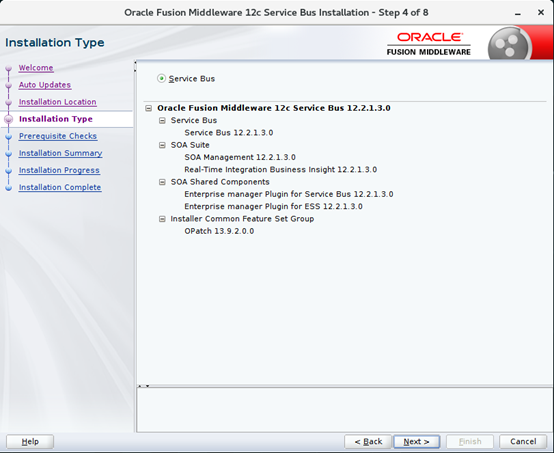The width and height of the screenshot is (554, 453).
Task: Click the Installation Summary step bullet
Action: pos(9,153)
